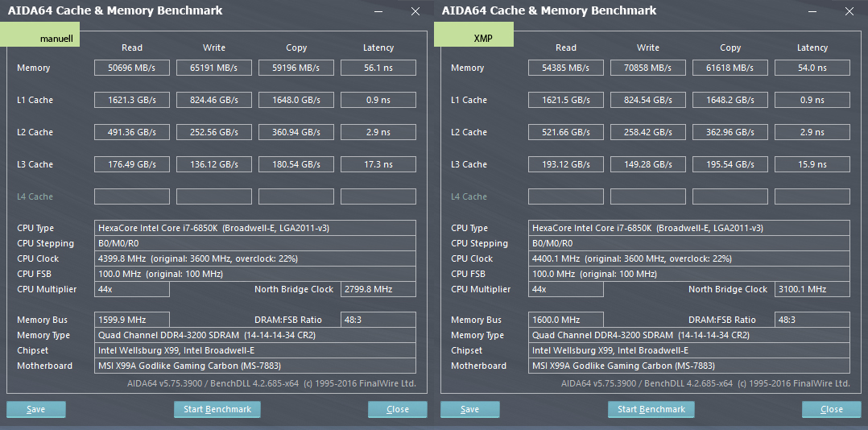Click CPU FSB field in XMP window
Screen dimensions: 868x430
click(x=689, y=274)
